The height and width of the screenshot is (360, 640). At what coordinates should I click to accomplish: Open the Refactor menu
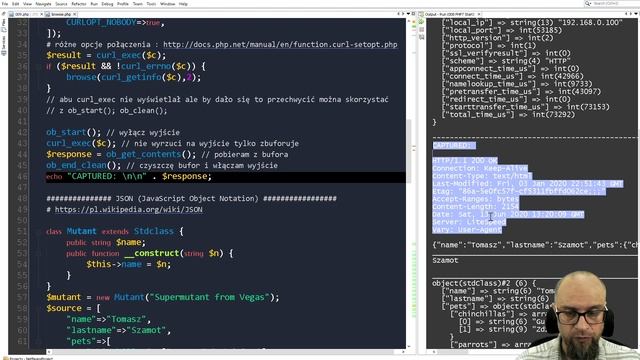pyautogui.click(x=79, y=4)
